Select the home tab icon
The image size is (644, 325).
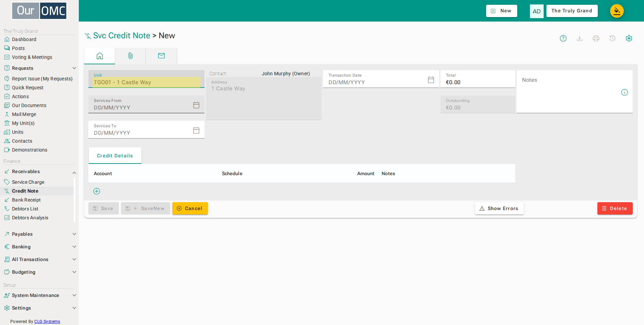[x=100, y=56]
